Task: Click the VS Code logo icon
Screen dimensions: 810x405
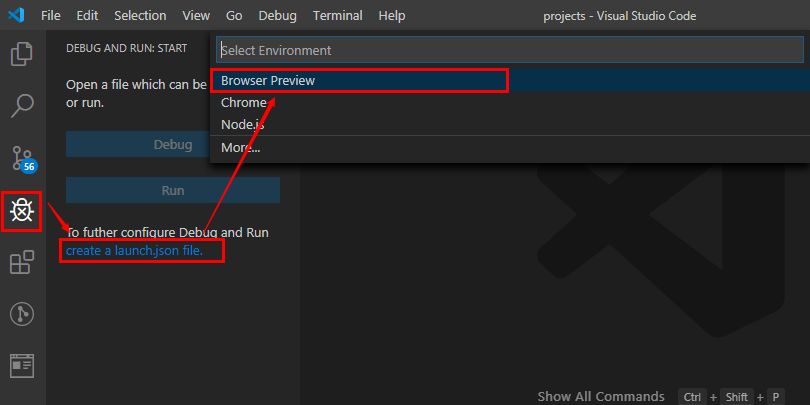Action: click(17, 15)
